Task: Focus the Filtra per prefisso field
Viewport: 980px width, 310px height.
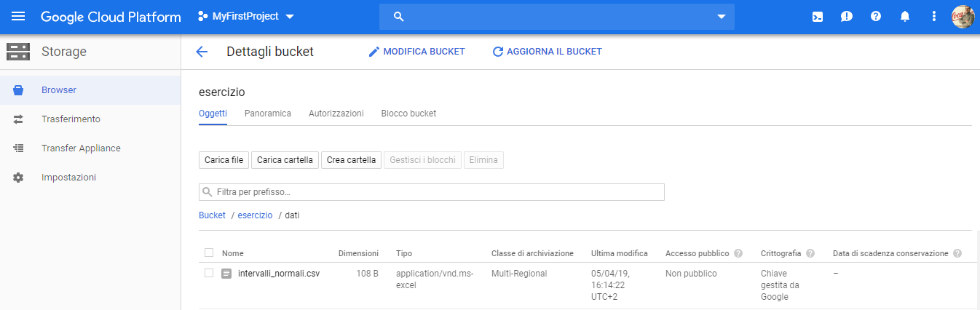Action: tap(432, 192)
